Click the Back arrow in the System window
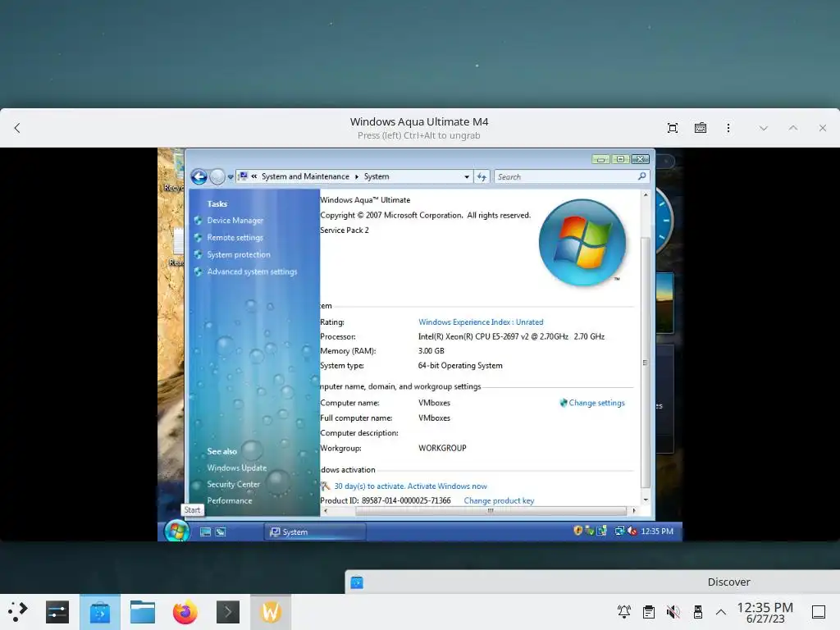This screenshot has width=840, height=630. pyautogui.click(x=199, y=176)
